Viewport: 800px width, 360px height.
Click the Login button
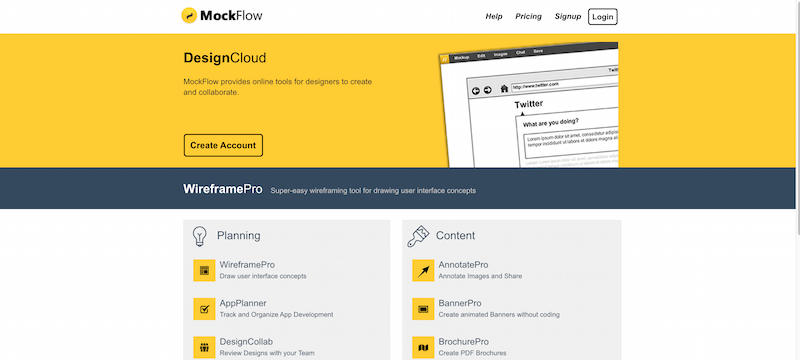tap(603, 17)
